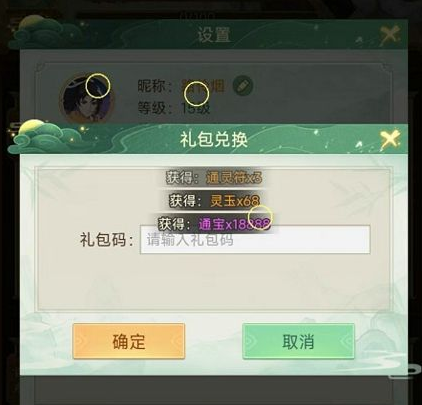Select the 昵称 label
Image resolution: width=422 pixels, height=405 pixels.
pos(155,86)
